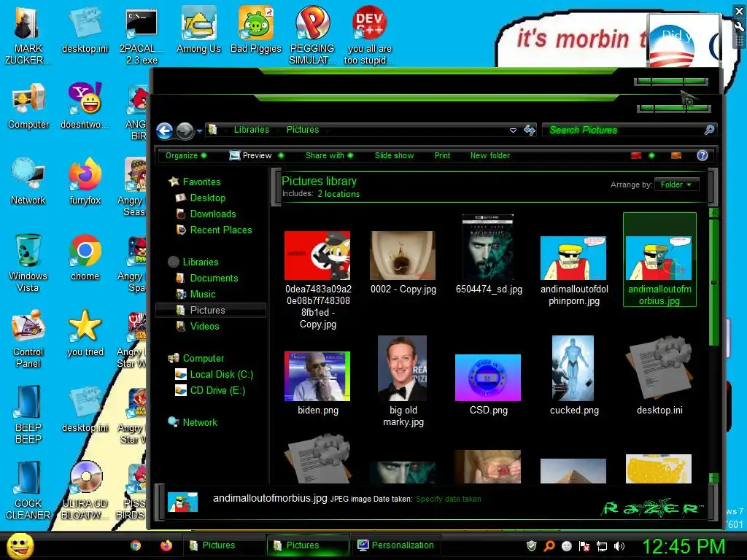Click Pictures in the address bar breadcrumb

303,130
